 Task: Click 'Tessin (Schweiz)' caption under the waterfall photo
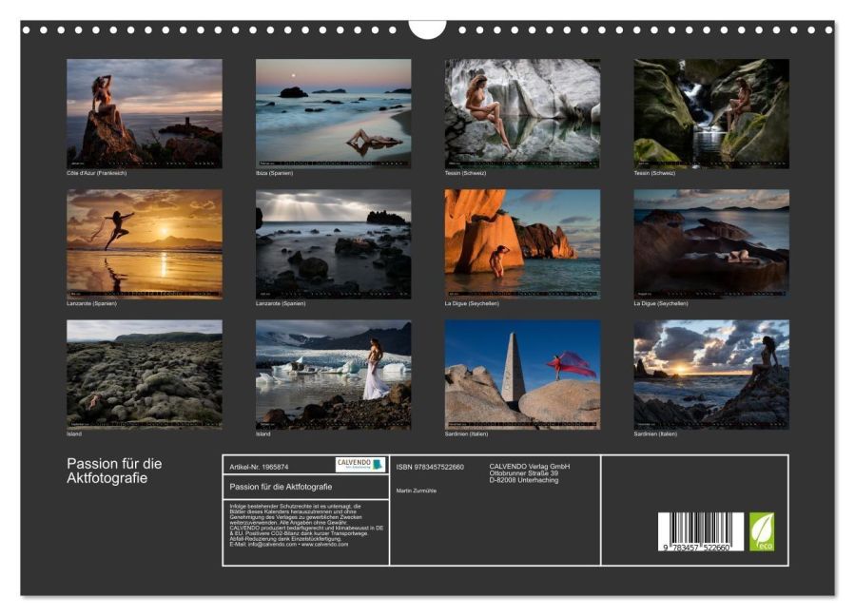coord(654,173)
